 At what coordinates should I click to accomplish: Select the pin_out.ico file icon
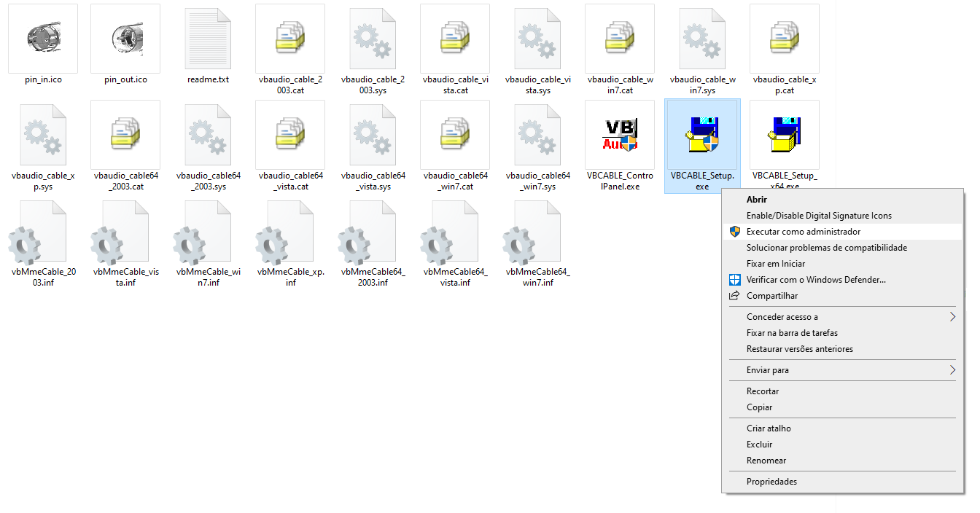tap(125, 38)
